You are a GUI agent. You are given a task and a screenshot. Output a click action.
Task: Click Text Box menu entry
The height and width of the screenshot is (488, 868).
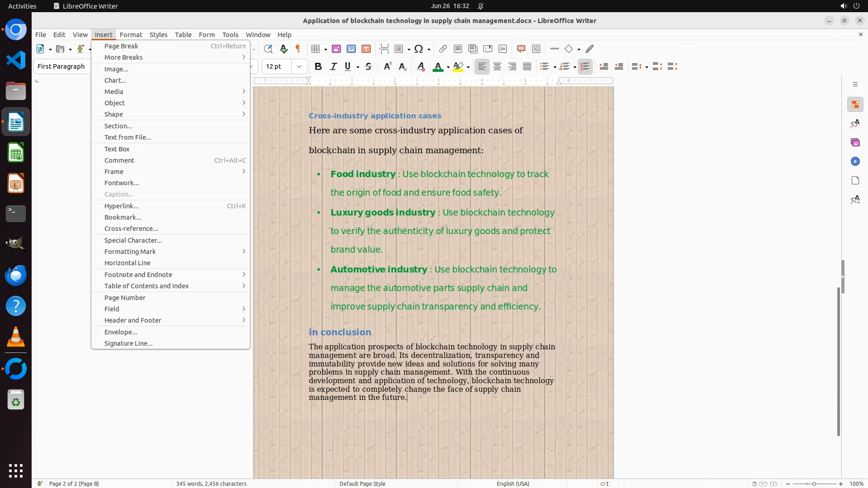pos(117,149)
